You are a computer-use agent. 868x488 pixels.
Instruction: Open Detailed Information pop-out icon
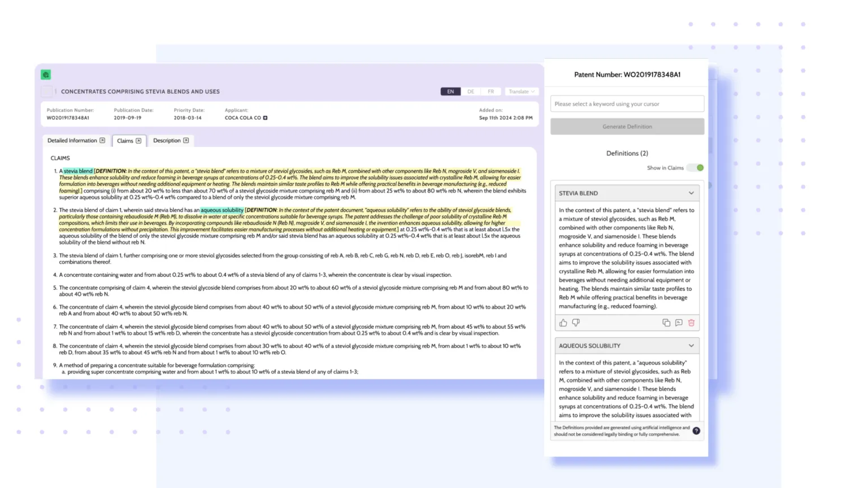(102, 141)
